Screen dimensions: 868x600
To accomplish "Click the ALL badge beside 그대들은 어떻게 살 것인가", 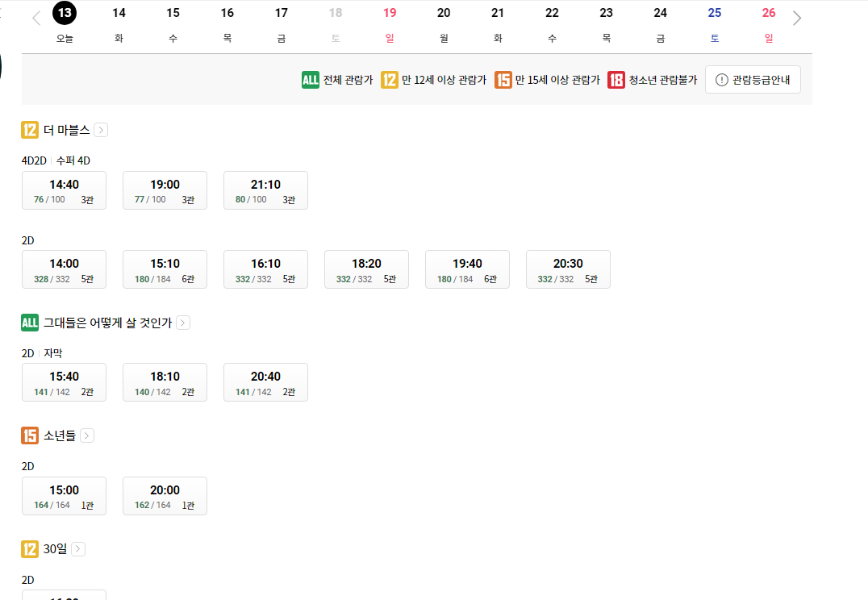I will 30,323.
